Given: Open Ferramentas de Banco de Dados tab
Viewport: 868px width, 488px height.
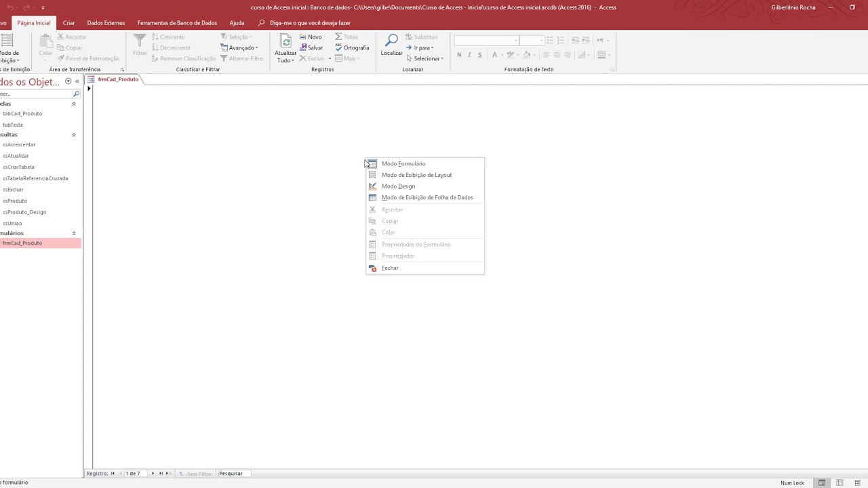Looking at the screenshot, I should click(177, 23).
